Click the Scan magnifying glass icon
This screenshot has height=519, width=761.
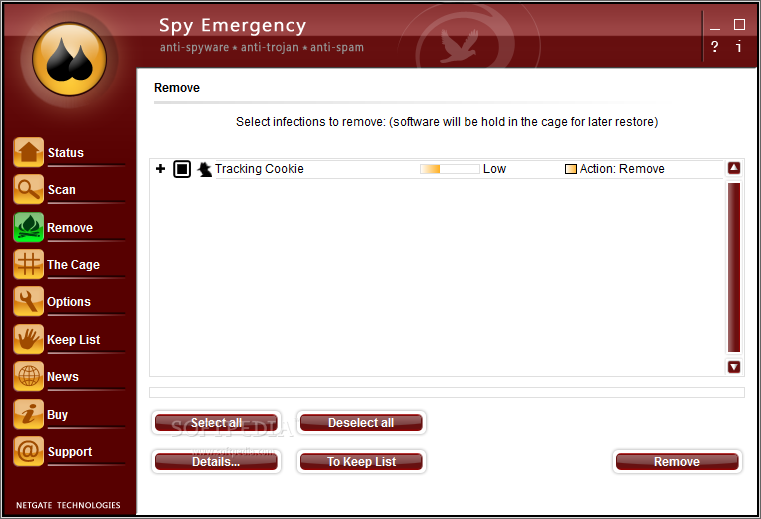(29, 189)
